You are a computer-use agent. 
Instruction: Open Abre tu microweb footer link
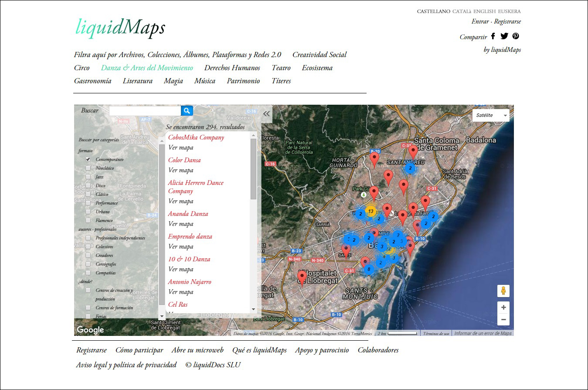197,350
